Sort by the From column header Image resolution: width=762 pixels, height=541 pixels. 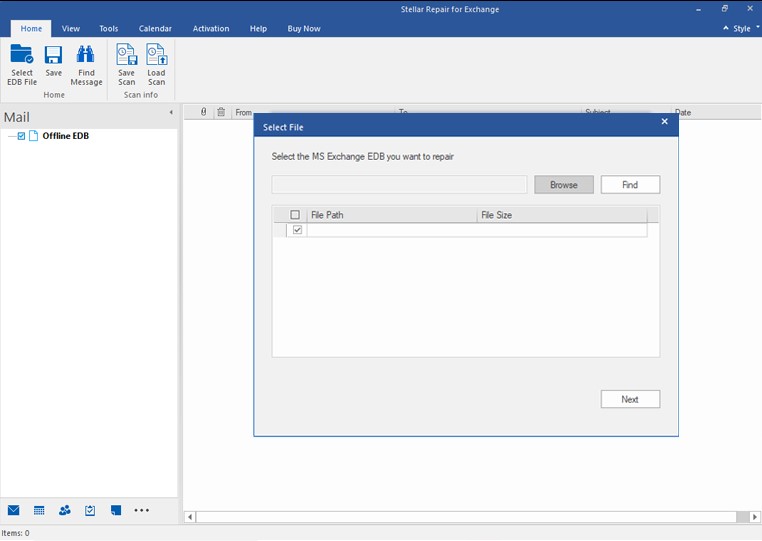[243, 112]
